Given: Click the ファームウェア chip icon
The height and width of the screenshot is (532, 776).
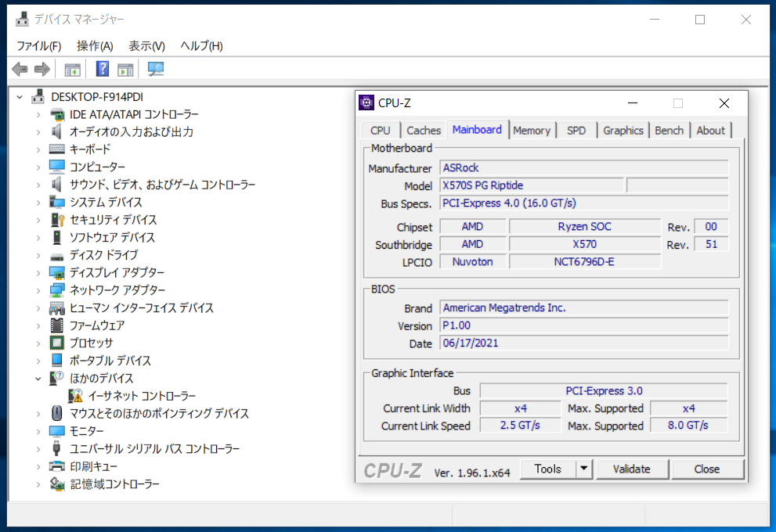Looking at the screenshot, I should 57,325.
